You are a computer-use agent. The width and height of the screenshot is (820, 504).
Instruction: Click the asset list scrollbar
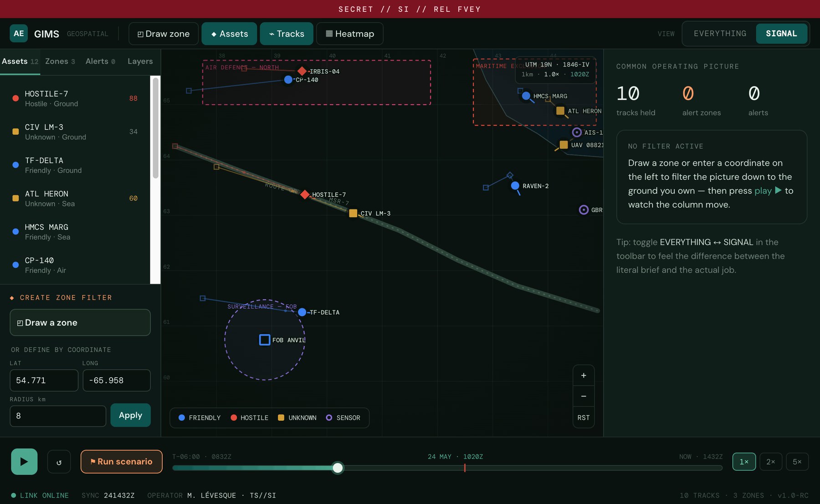(155, 128)
